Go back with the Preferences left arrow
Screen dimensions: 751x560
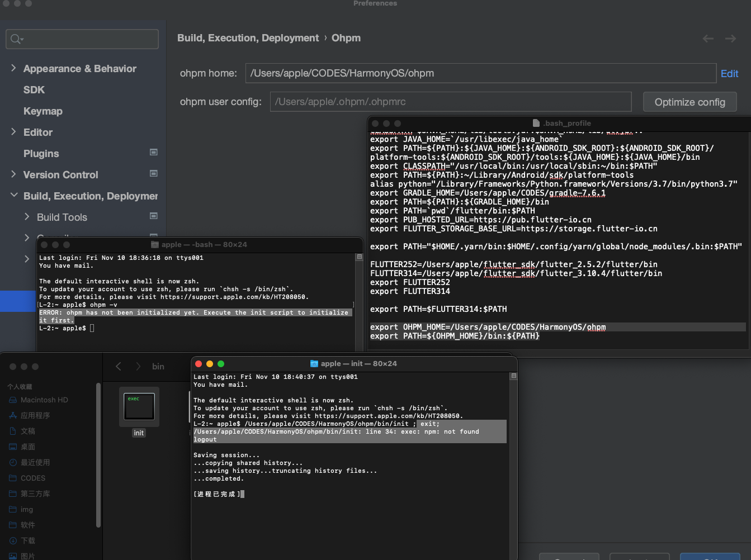(708, 39)
